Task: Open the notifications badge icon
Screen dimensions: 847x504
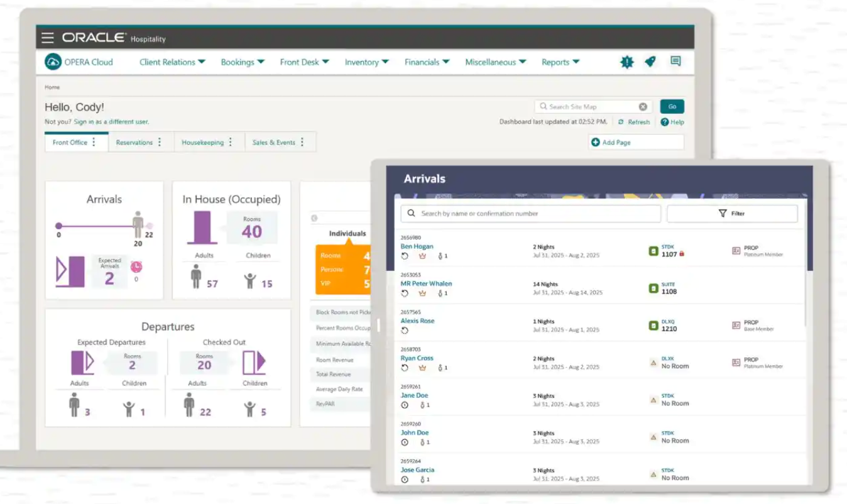Action: tap(626, 62)
